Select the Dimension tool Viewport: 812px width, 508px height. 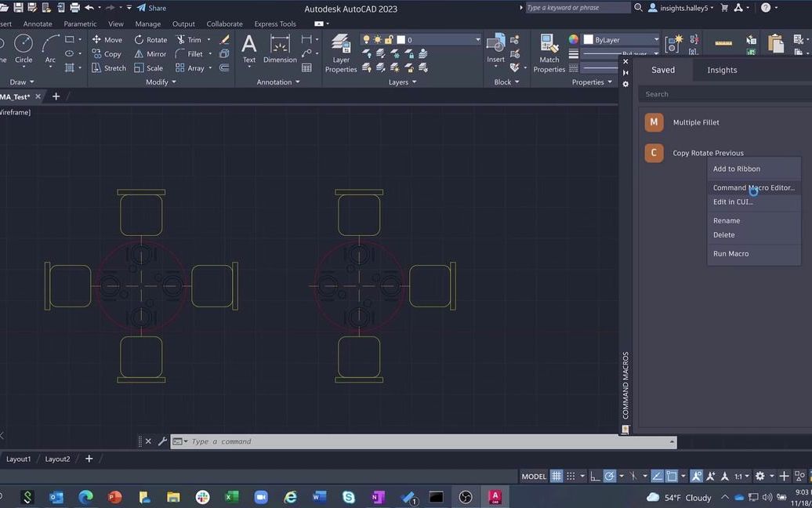point(279,50)
